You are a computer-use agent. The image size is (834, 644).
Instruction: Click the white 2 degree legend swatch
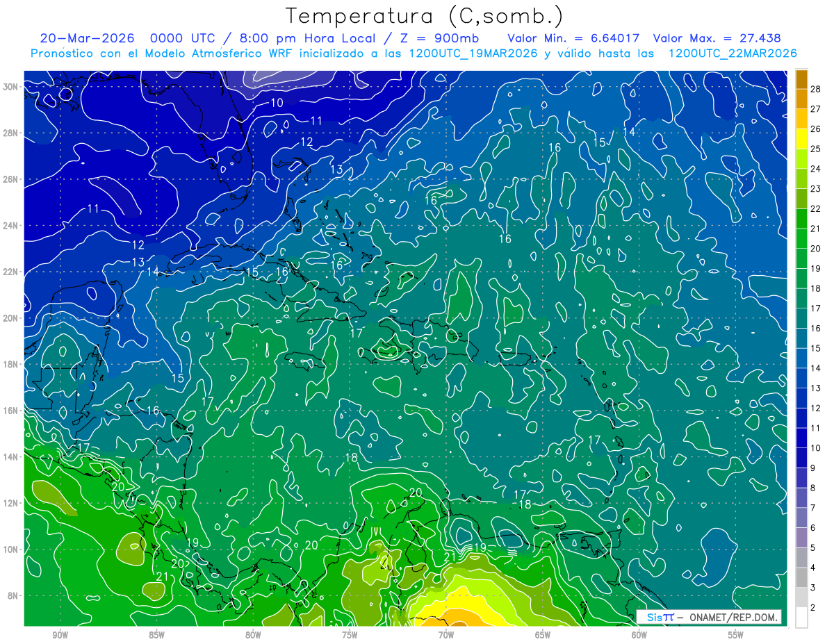801,618
